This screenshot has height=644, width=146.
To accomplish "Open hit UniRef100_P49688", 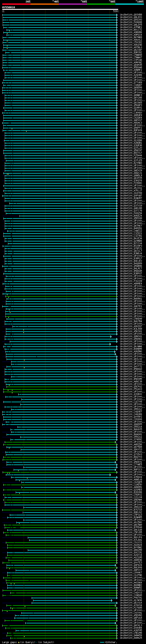I will coord(131,22).
